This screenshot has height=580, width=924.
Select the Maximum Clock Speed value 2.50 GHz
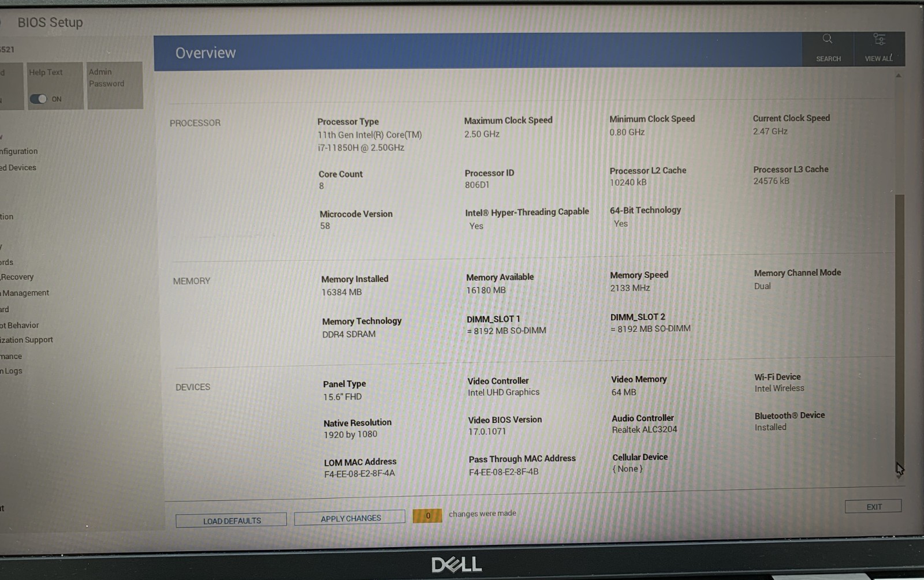[482, 134]
